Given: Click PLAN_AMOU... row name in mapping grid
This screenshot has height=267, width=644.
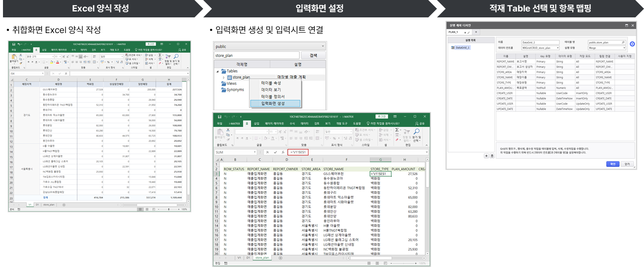Looking at the screenshot, I should (505, 88).
